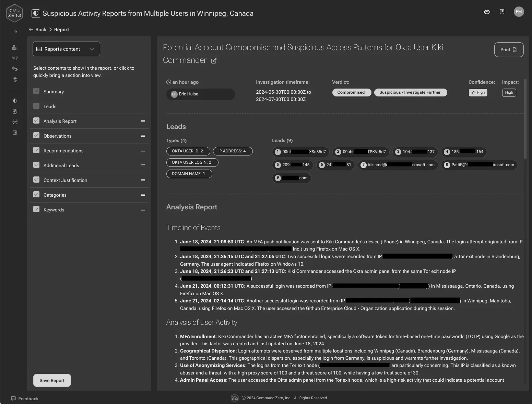The height and width of the screenshot is (404, 532).
Task: Open lead 9 domain chip ending .com
Action: point(292,178)
